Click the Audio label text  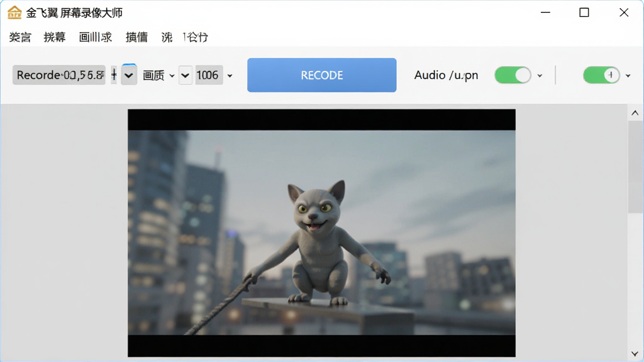pos(446,75)
